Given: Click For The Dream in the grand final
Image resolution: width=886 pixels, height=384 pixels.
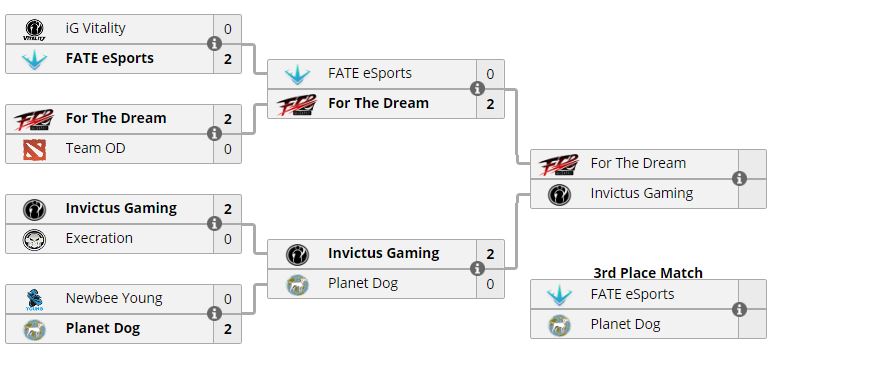Looking at the screenshot, I should click(x=638, y=163).
